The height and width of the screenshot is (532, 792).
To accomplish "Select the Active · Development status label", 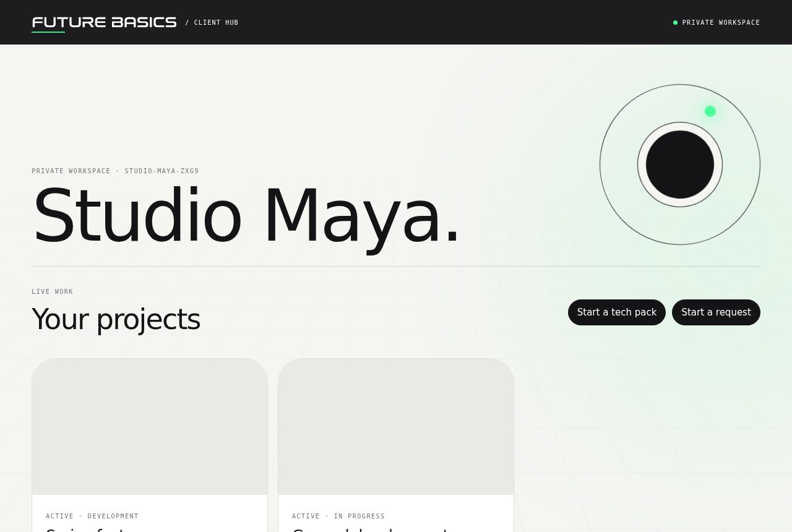I will point(92,517).
